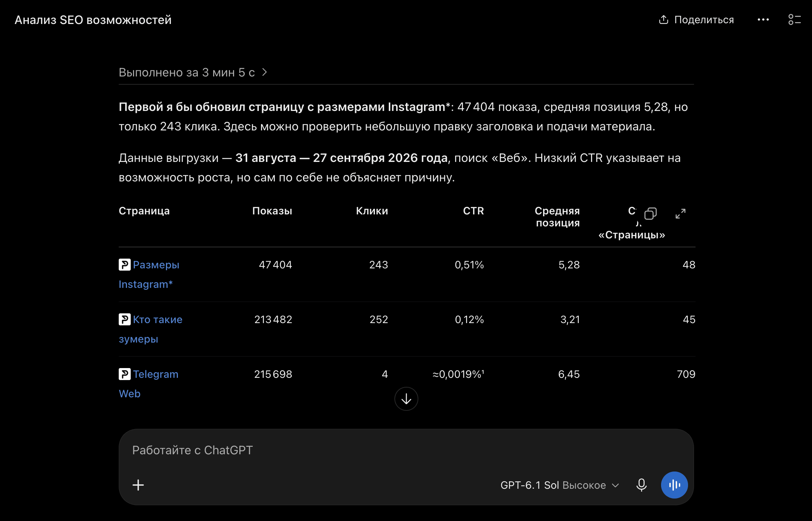The height and width of the screenshot is (521, 812).
Task: Click the '243' clicks cell
Action: (379, 265)
